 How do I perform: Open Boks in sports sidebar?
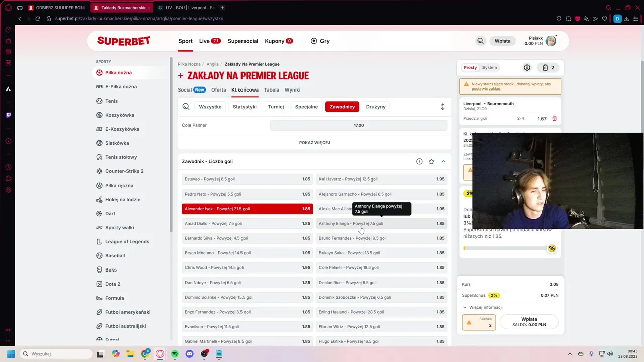[111, 270]
